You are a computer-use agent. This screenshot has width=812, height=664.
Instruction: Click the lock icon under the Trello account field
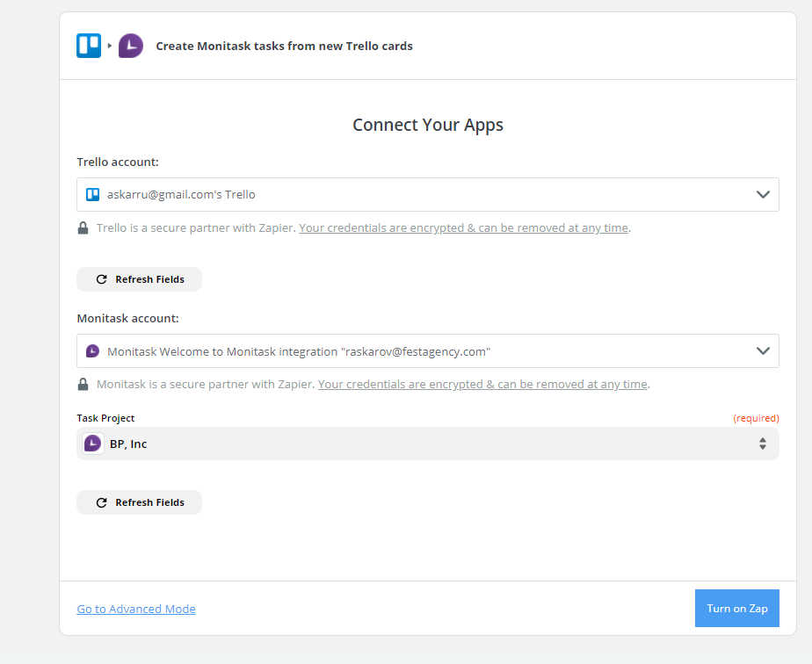point(83,228)
